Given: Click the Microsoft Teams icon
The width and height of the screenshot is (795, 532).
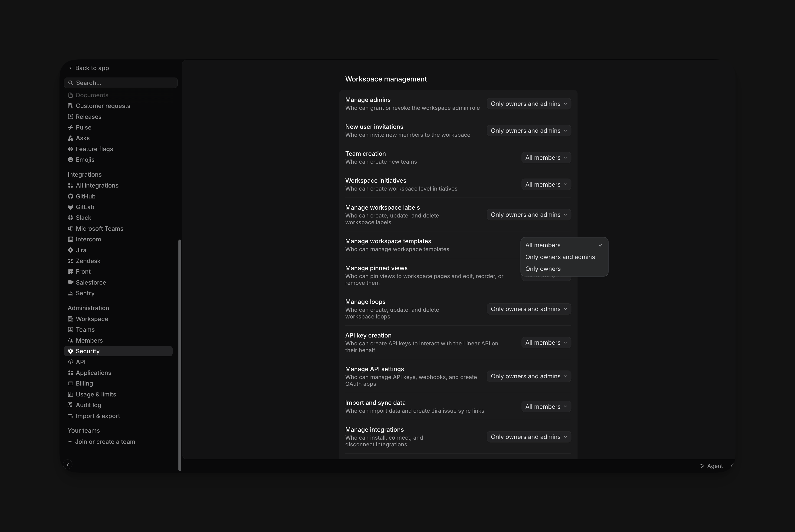Looking at the screenshot, I should pos(70,229).
